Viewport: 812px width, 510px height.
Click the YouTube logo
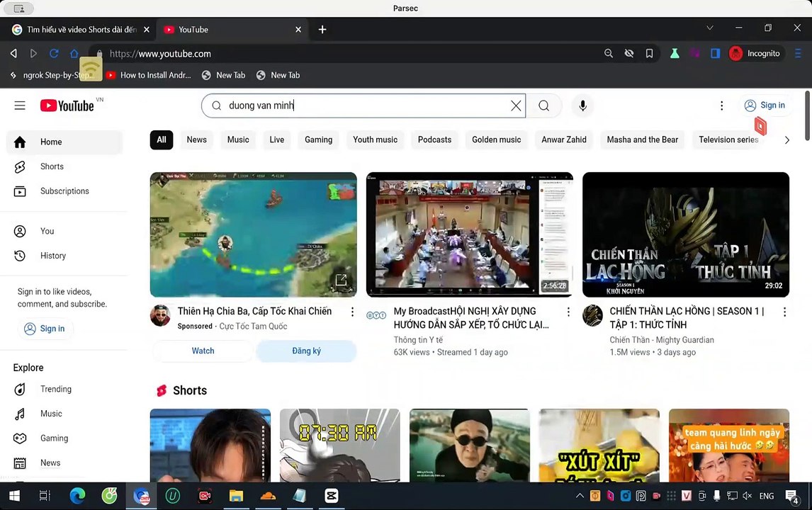(67, 106)
